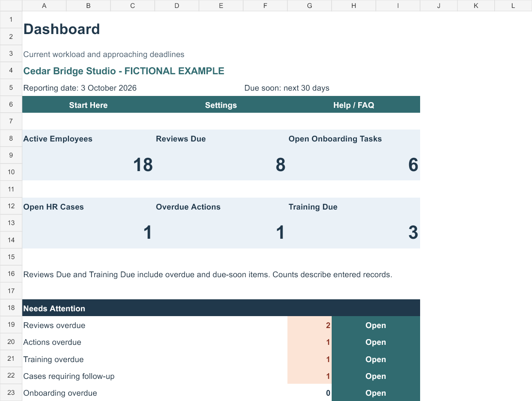Select 'Current workload and approaching deadlines' text

[x=103, y=54]
